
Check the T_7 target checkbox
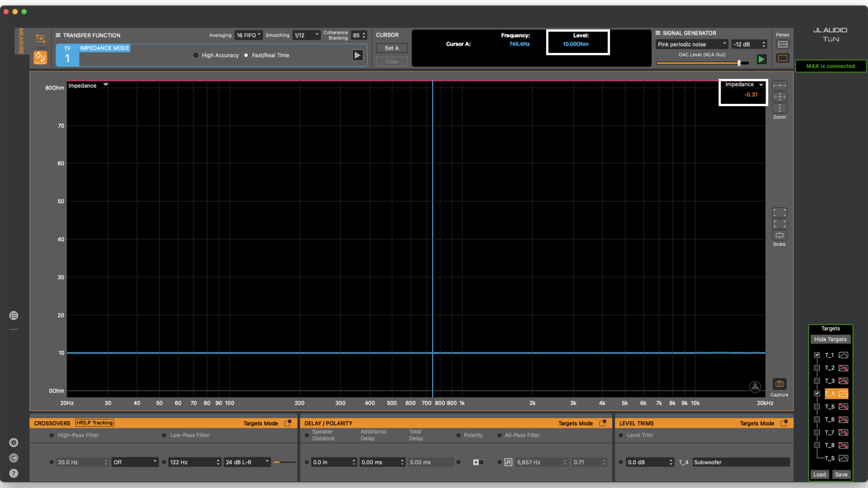[817, 432]
